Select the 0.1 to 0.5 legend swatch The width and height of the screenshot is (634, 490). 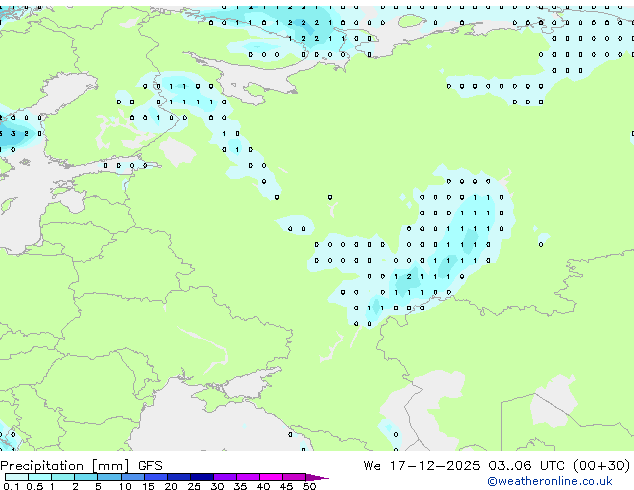tap(17, 477)
